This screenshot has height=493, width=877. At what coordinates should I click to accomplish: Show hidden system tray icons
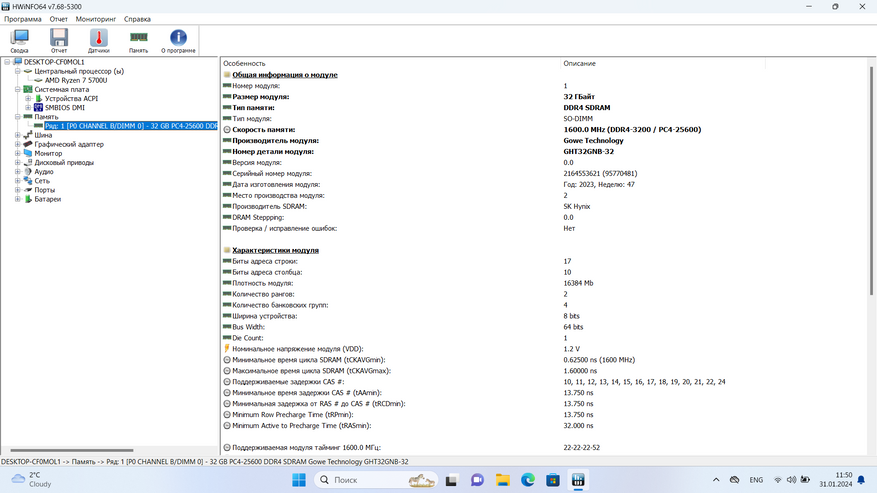(x=716, y=480)
